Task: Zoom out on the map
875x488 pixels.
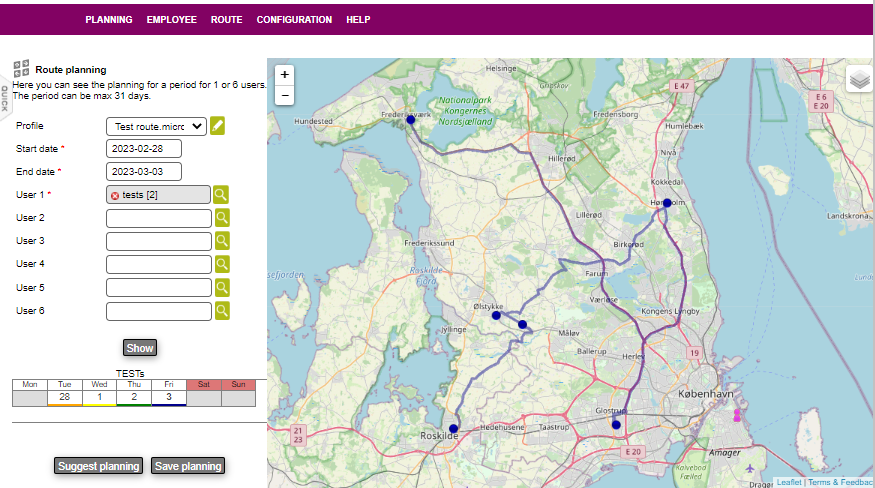Action: [285, 96]
